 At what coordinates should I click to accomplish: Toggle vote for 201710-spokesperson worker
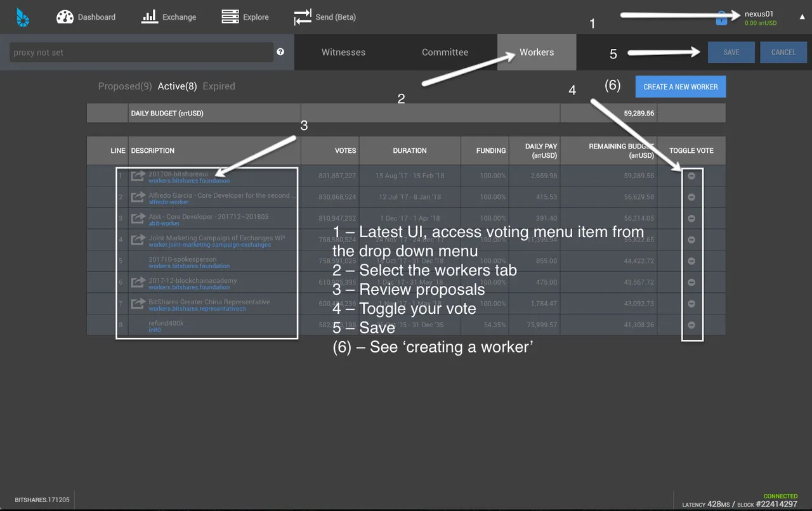click(x=691, y=261)
